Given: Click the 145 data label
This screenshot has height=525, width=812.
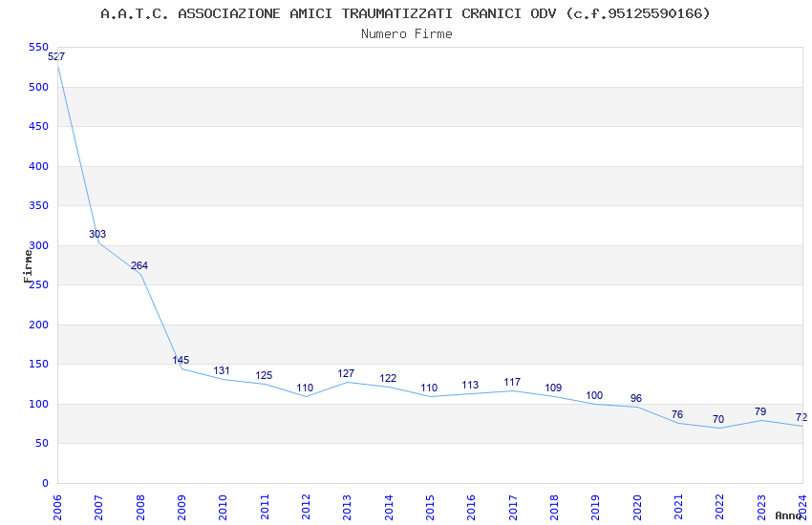Looking at the screenshot, I should pyautogui.click(x=181, y=360).
